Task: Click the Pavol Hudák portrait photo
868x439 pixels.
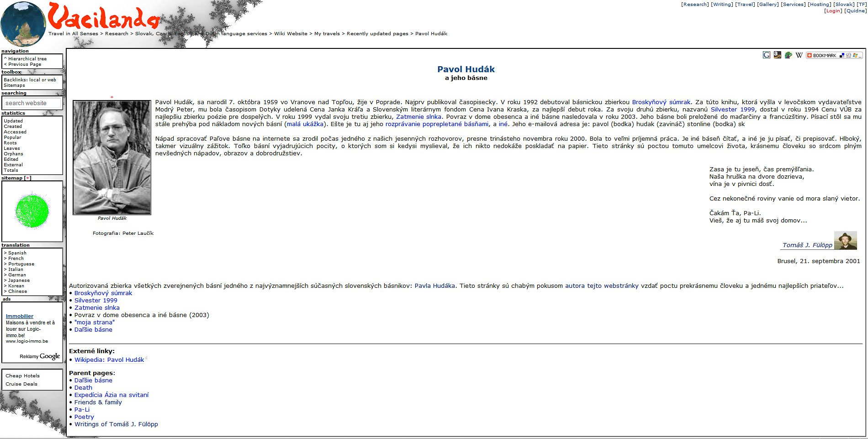Action: [x=112, y=158]
